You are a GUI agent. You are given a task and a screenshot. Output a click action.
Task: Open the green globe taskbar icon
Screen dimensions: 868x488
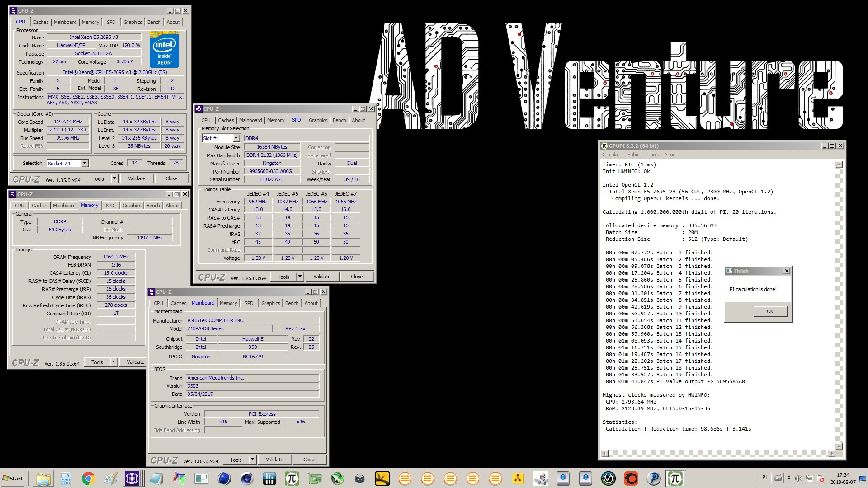pos(337,478)
